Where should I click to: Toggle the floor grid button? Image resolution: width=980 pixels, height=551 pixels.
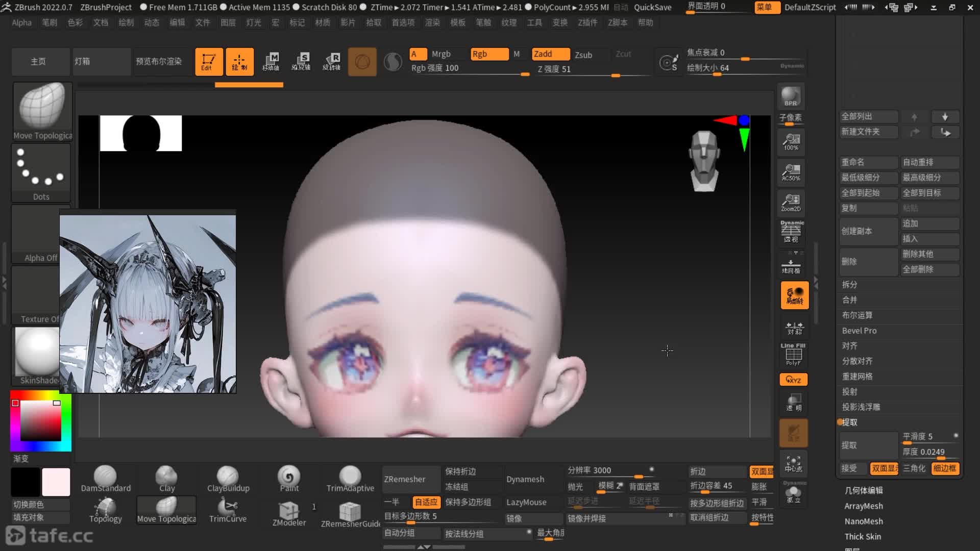coord(791,265)
